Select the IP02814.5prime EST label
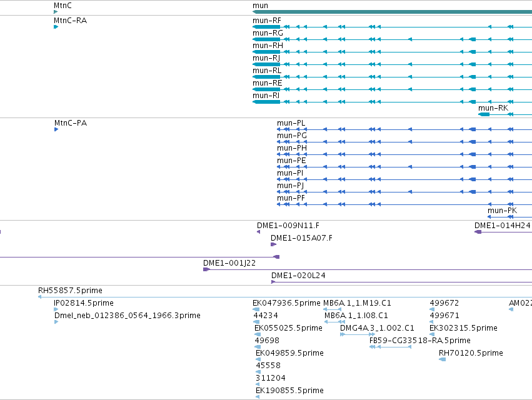Viewport: 532px width, 400px height. (x=84, y=303)
